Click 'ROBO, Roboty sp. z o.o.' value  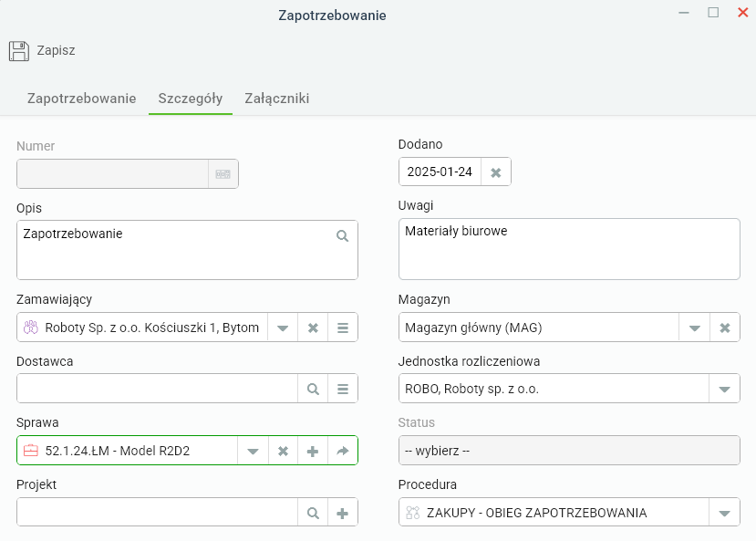[x=471, y=390]
